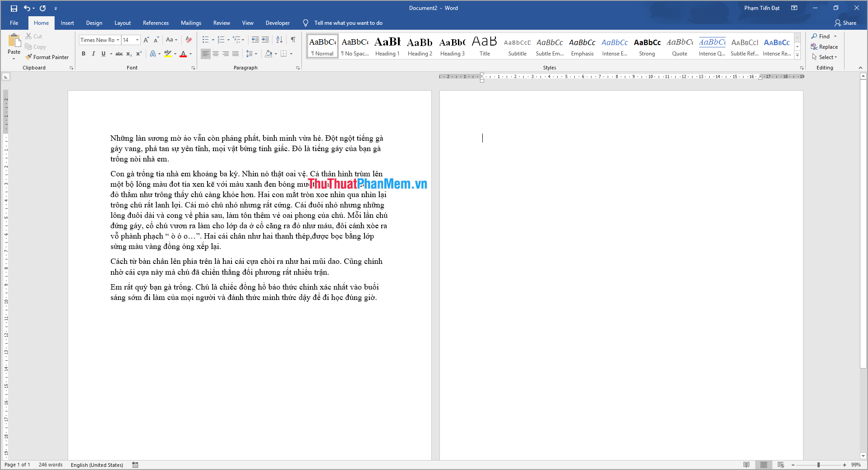Open font name dropdown Times New Roman
The image size is (868, 470).
(118, 40)
